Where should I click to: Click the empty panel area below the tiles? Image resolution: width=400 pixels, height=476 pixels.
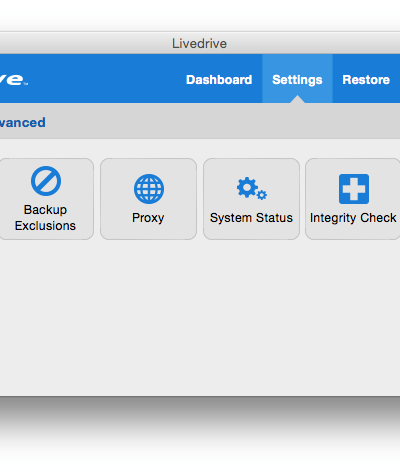tap(200, 317)
